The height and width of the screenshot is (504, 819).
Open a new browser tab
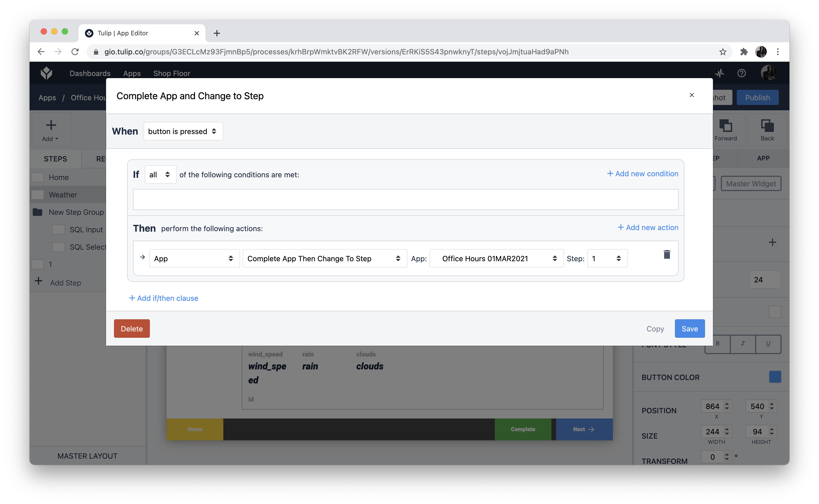tap(217, 33)
